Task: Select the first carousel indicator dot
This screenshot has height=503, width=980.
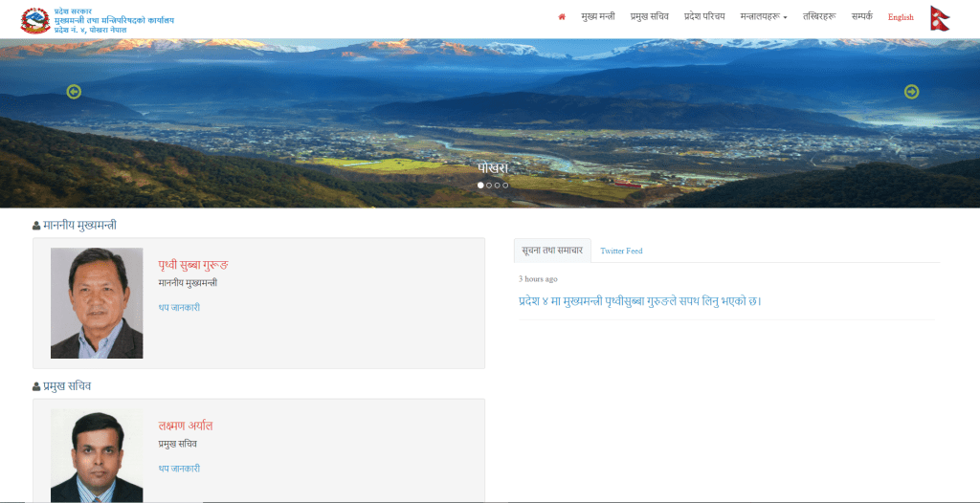Action: pos(480,185)
